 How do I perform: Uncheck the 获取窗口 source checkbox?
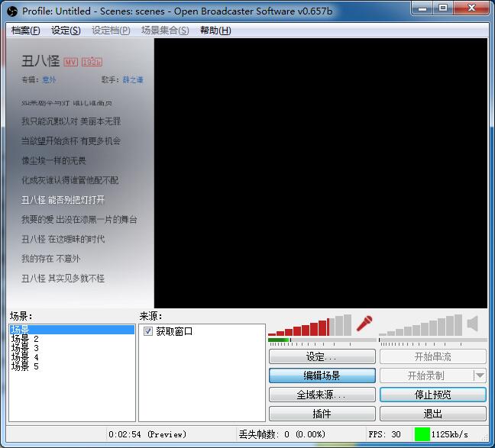(147, 331)
